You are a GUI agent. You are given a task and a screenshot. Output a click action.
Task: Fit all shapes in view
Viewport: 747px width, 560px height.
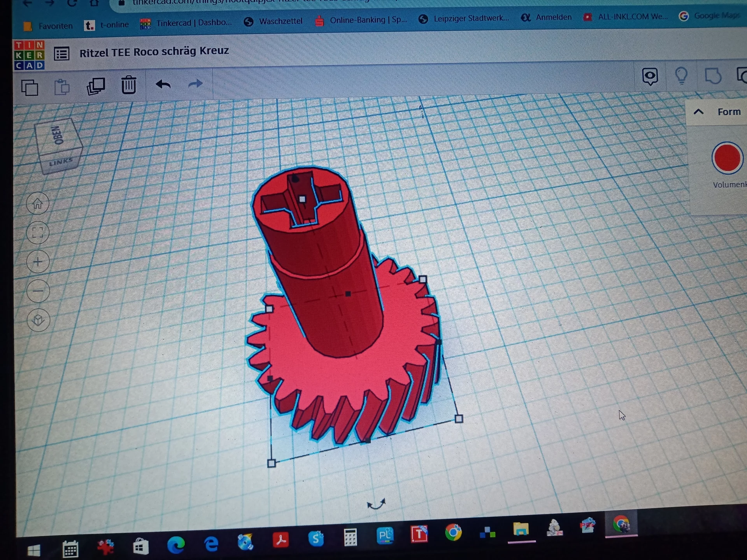pos(38,233)
